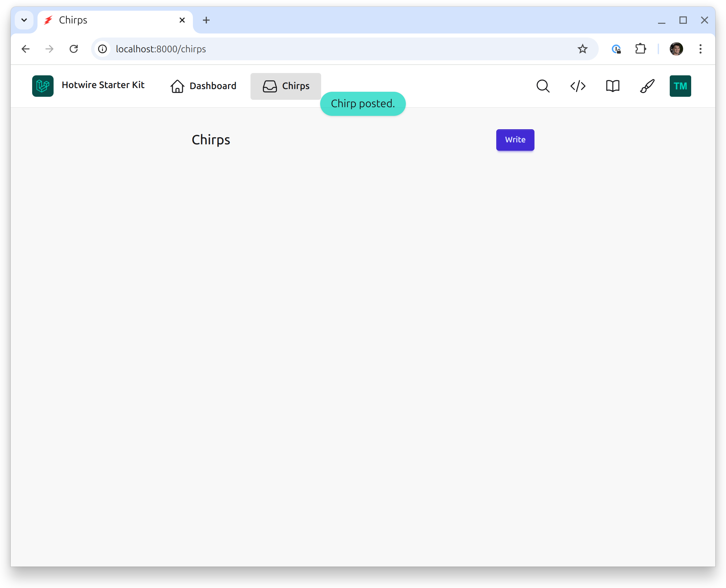
Task: Click the Laravel logo icon
Action: pyautogui.click(x=43, y=86)
